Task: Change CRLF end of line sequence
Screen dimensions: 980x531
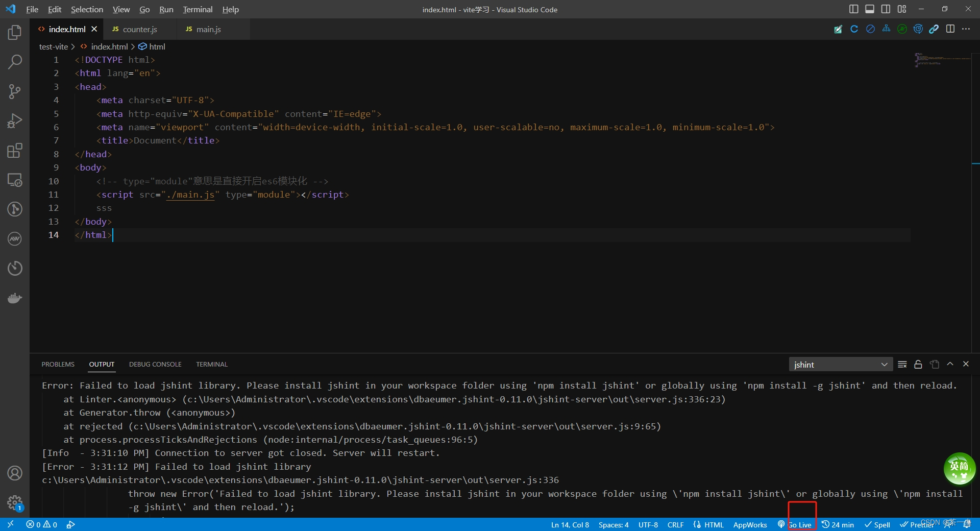Action: 676,525
